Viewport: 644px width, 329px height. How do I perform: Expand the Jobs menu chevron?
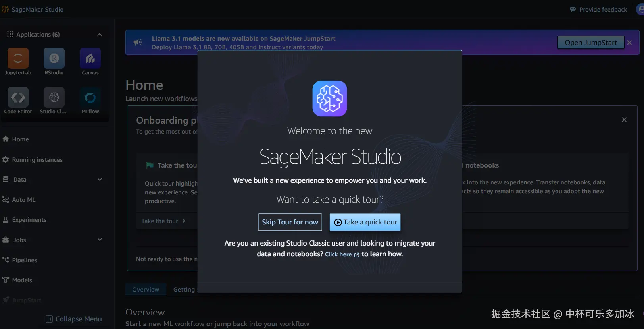coord(100,240)
